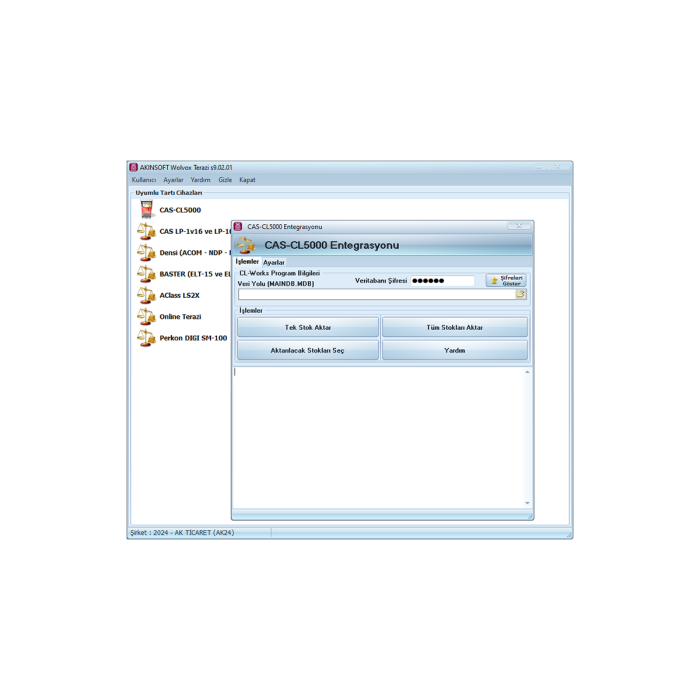Click the Veri Yolu path input field
Image resolution: width=700 pixels, height=700 pixels.
coord(377,294)
